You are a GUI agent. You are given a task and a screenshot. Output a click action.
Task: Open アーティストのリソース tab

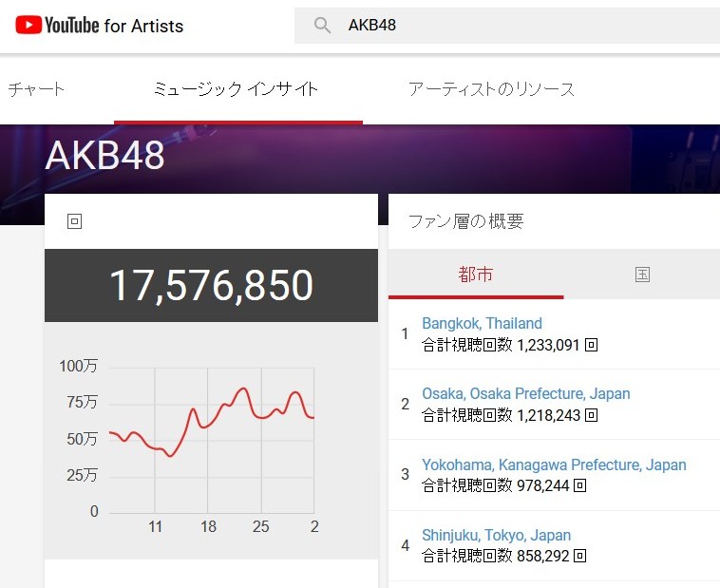[x=491, y=89]
